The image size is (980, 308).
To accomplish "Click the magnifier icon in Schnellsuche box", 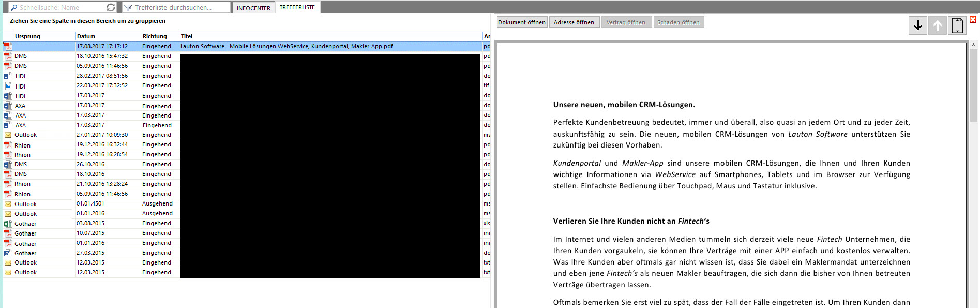I will [14, 8].
